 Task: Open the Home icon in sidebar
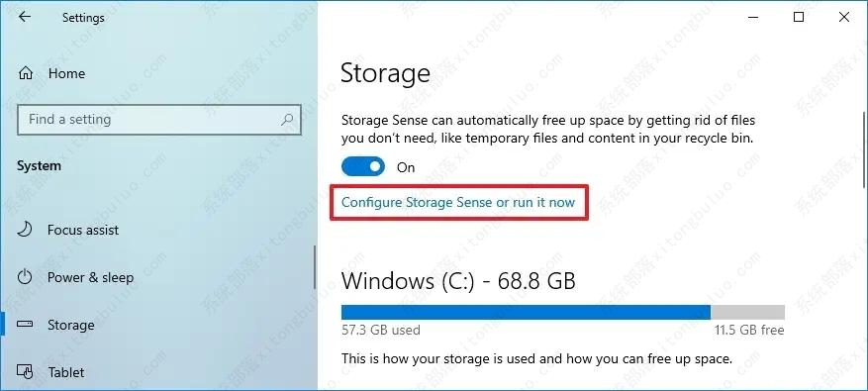26,73
